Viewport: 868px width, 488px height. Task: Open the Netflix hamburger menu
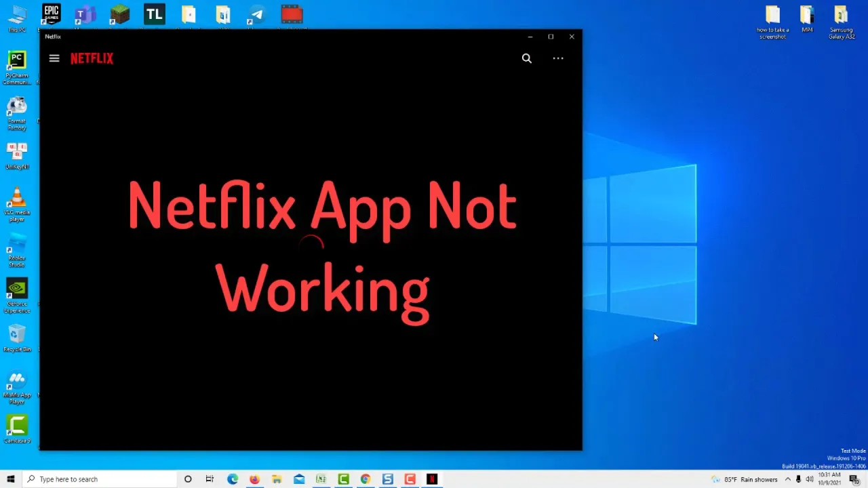54,58
